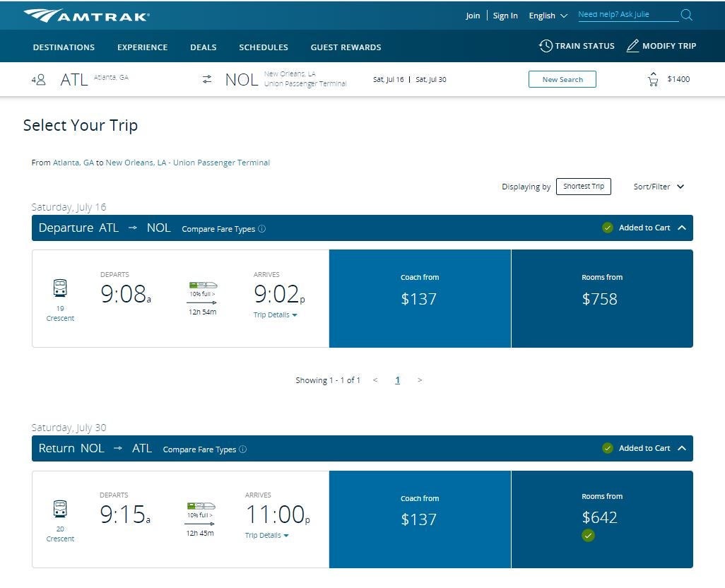Click the NOL destination station field

(285, 80)
